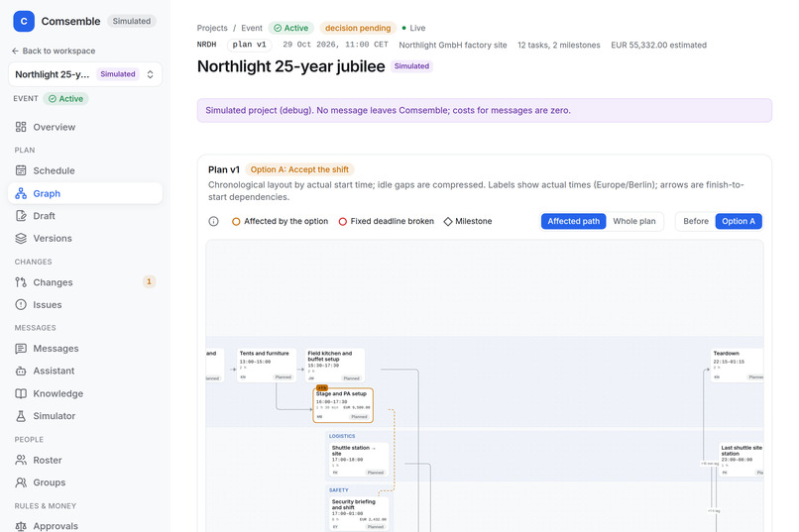Image resolution: width=799 pixels, height=532 pixels.
Task: Click the Live indicator text
Action: click(x=417, y=28)
